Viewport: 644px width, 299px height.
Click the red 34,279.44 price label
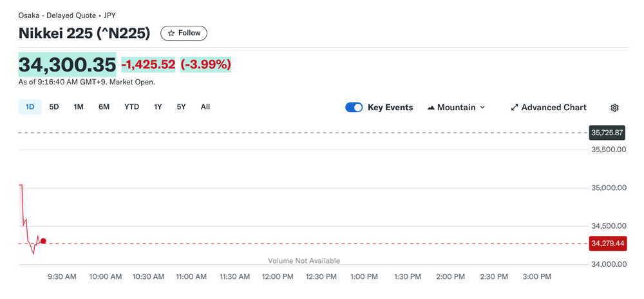607,243
